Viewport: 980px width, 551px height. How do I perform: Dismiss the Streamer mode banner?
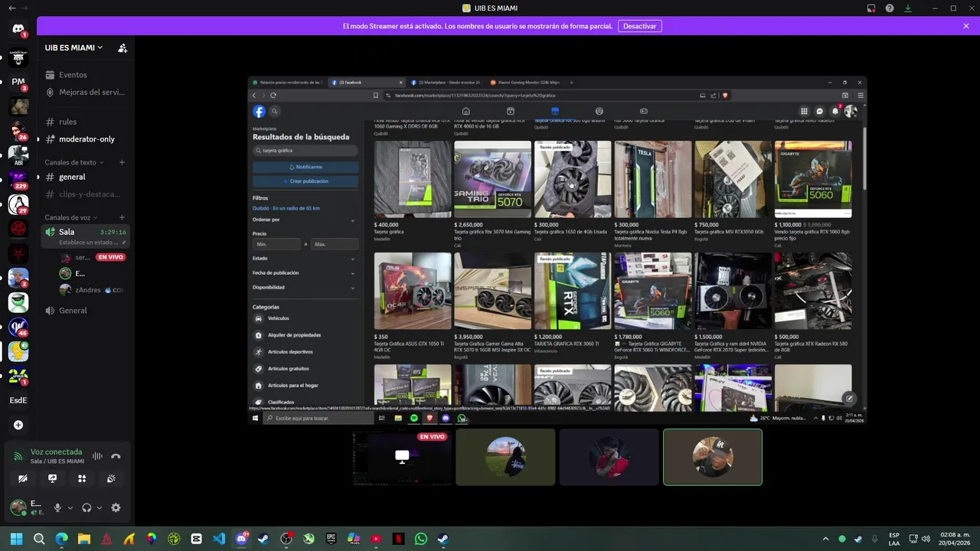966,26
